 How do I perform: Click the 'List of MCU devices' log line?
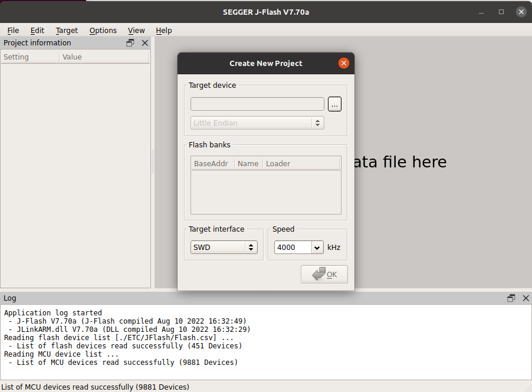(x=123, y=362)
